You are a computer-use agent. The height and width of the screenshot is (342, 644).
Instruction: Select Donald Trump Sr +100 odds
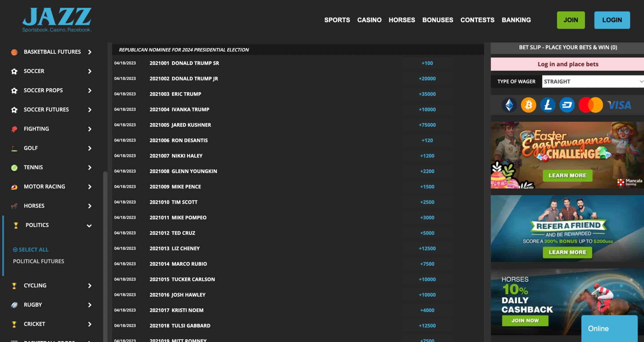pos(427,63)
